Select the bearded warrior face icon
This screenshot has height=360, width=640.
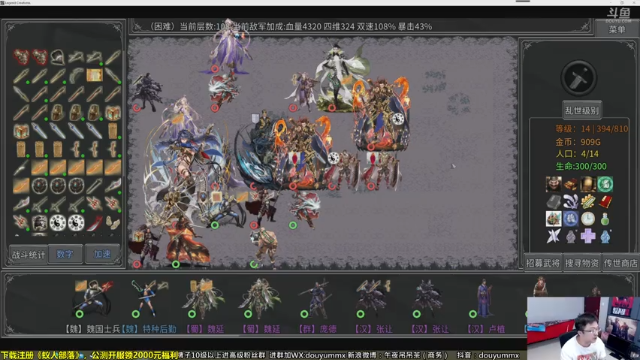pyautogui.click(x=553, y=184)
